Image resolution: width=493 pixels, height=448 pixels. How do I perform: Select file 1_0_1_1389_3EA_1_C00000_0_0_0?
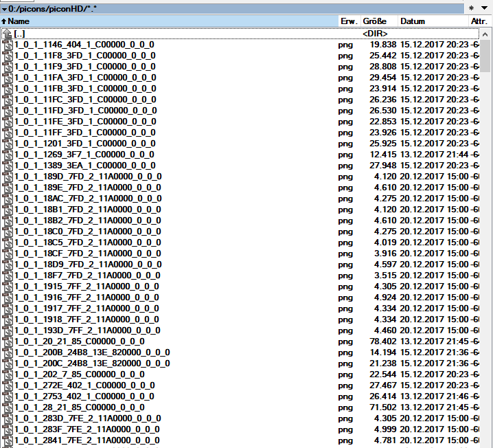click(x=84, y=166)
